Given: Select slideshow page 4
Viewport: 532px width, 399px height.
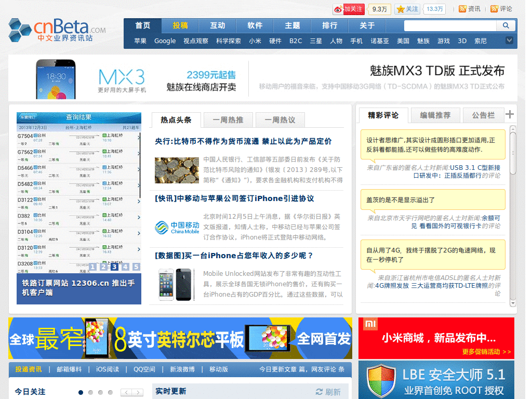Looking at the screenshot, I should coord(125,267).
